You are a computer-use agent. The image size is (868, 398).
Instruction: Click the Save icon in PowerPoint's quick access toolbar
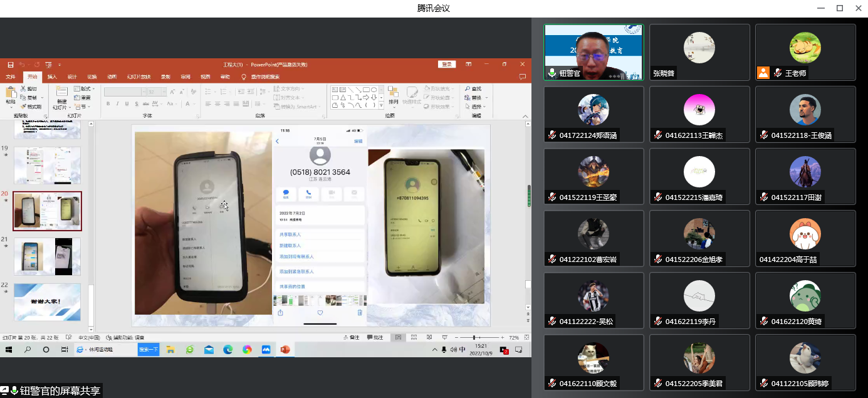pyautogui.click(x=11, y=65)
